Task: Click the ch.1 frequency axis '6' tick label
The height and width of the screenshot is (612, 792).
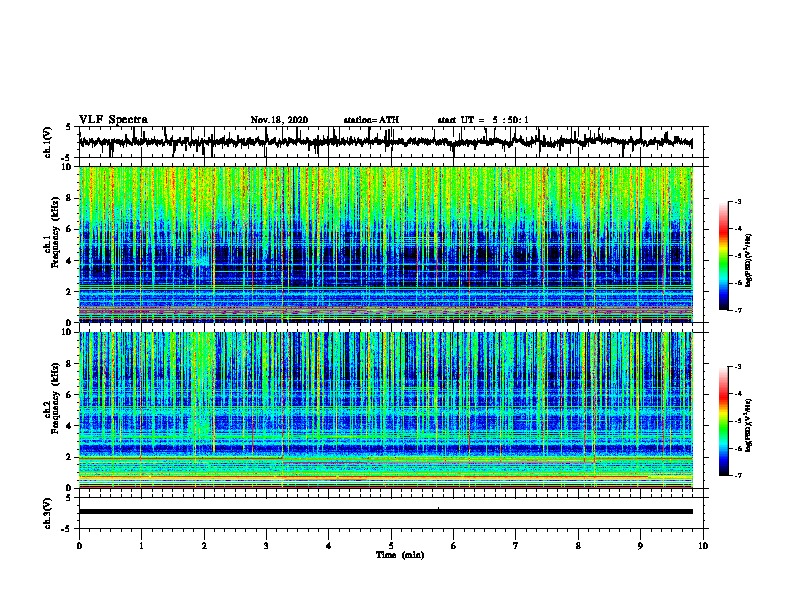Action: tap(70, 229)
